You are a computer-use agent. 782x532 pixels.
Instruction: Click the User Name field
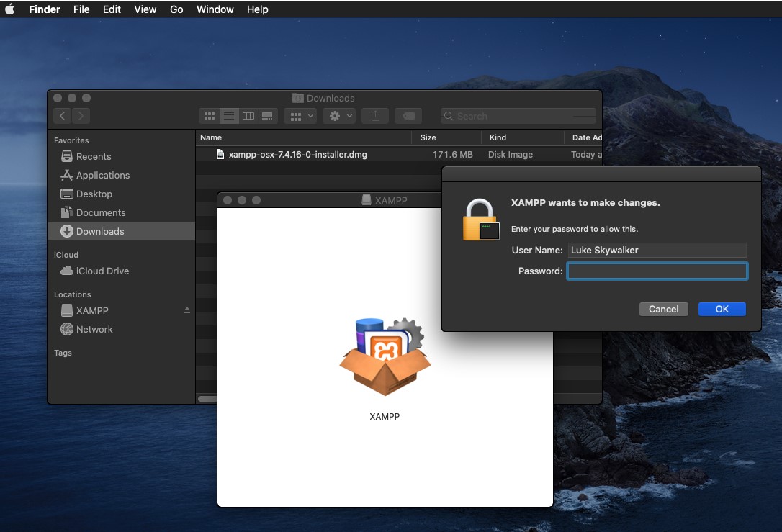[x=657, y=250]
